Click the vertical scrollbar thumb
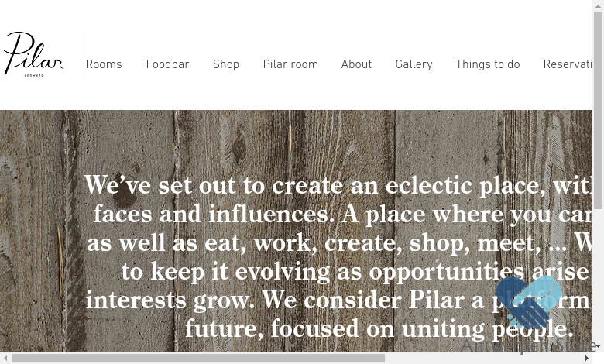The width and height of the screenshot is (604, 364). point(599,111)
